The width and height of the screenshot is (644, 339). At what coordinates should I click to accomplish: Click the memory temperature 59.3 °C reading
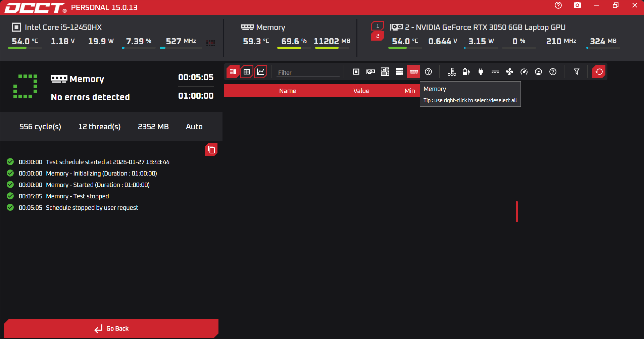tap(256, 41)
